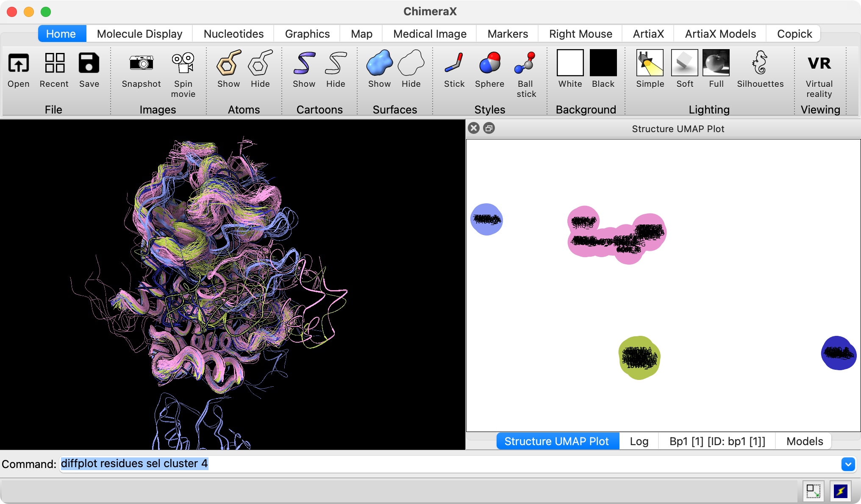Click the Snapshot camera icon
This screenshot has width=861, height=504.
pos(141,63)
